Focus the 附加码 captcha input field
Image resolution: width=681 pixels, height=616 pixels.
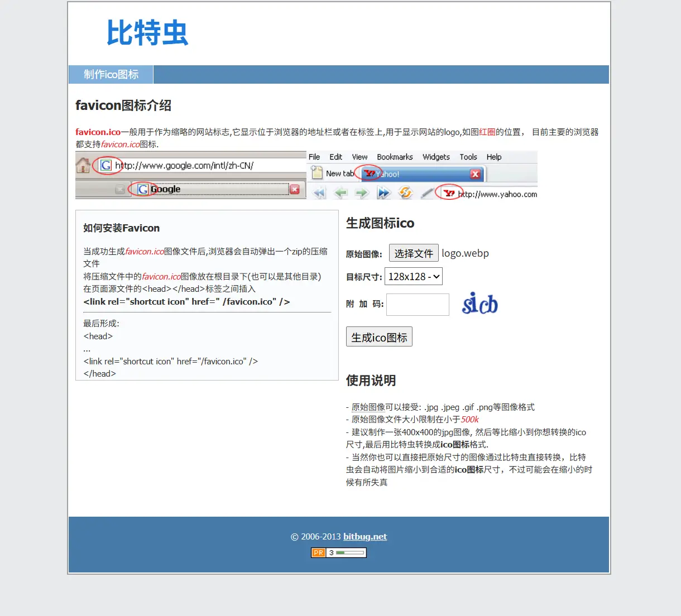pyautogui.click(x=418, y=305)
